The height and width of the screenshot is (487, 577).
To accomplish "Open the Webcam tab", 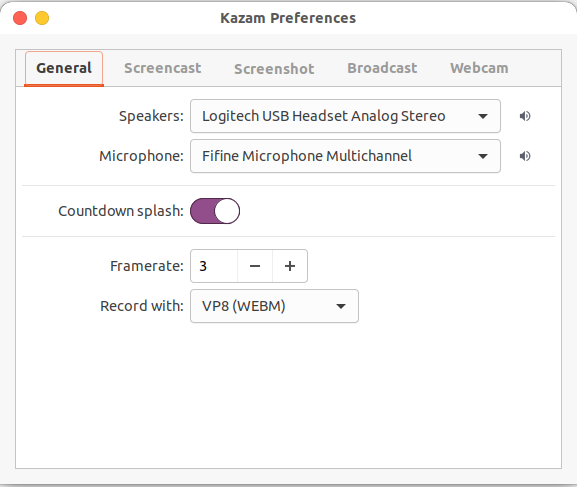I will (x=479, y=68).
